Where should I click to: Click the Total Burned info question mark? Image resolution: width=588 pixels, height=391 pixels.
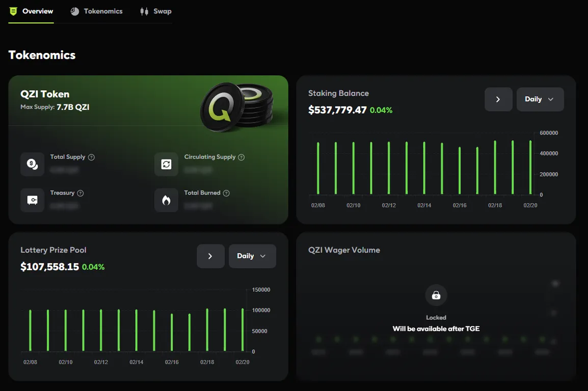[226, 193]
